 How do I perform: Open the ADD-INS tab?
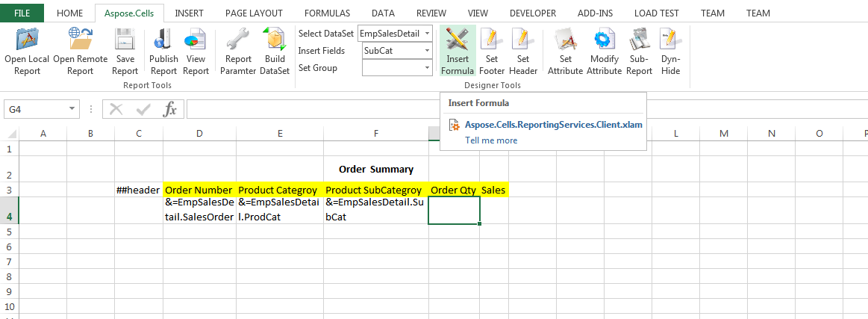pyautogui.click(x=595, y=13)
